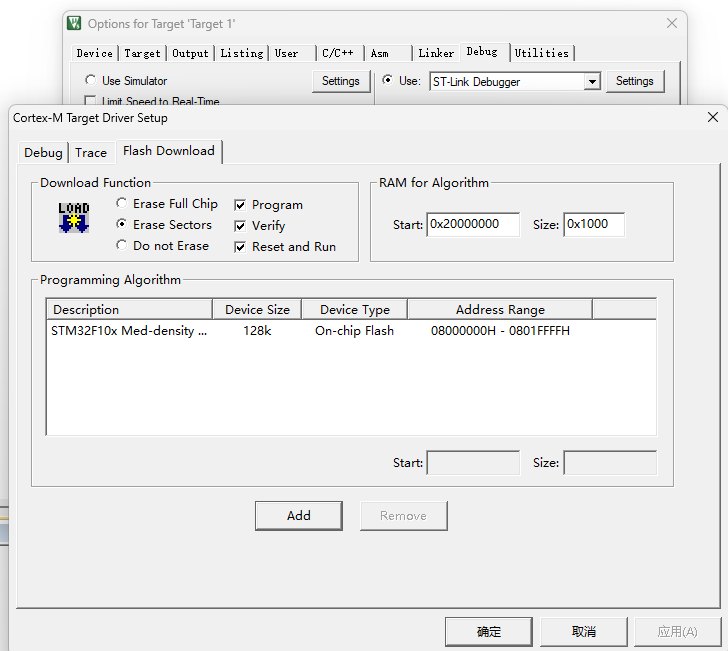Click Add programming algorithm button
Screen dimensions: 728x651
click(x=299, y=515)
